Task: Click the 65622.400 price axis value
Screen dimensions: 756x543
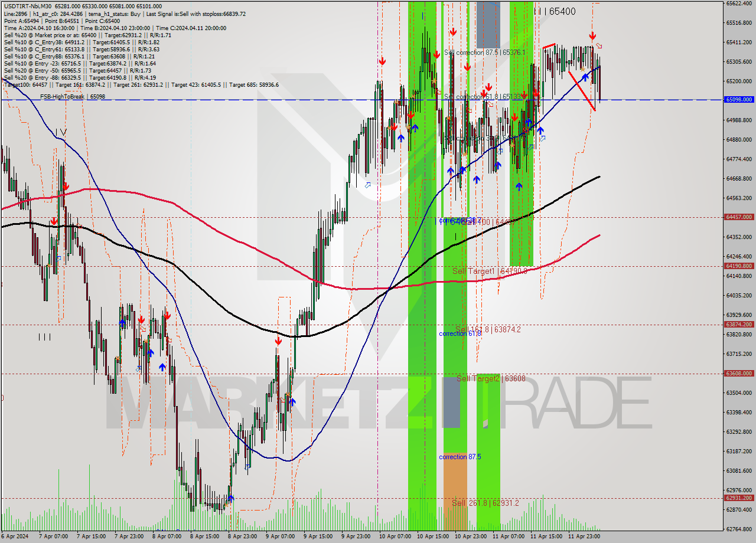Action: [x=739, y=3]
